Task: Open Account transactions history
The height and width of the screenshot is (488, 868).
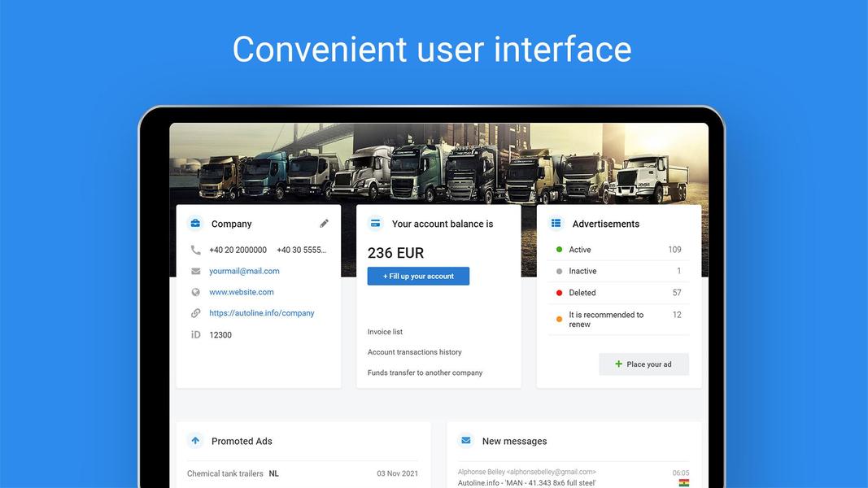Action: pyautogui.click(x=415, y=352)
